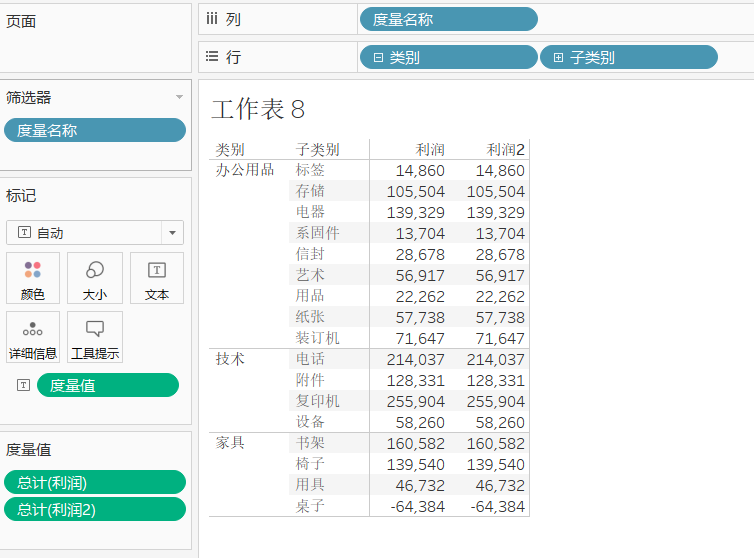Select the 总计(利润) measure value pill
754x558 pixels.
(x=95, y=482)
